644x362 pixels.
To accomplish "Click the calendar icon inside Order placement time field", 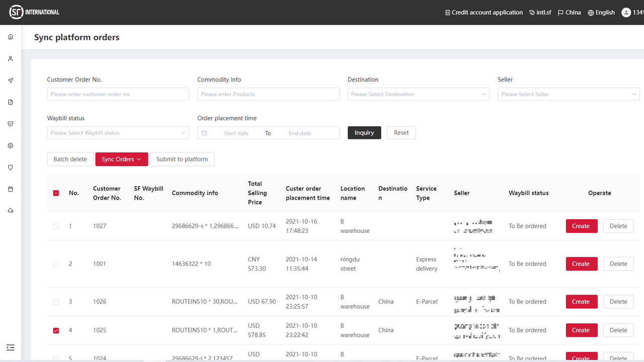I will (x=204, y=132).
